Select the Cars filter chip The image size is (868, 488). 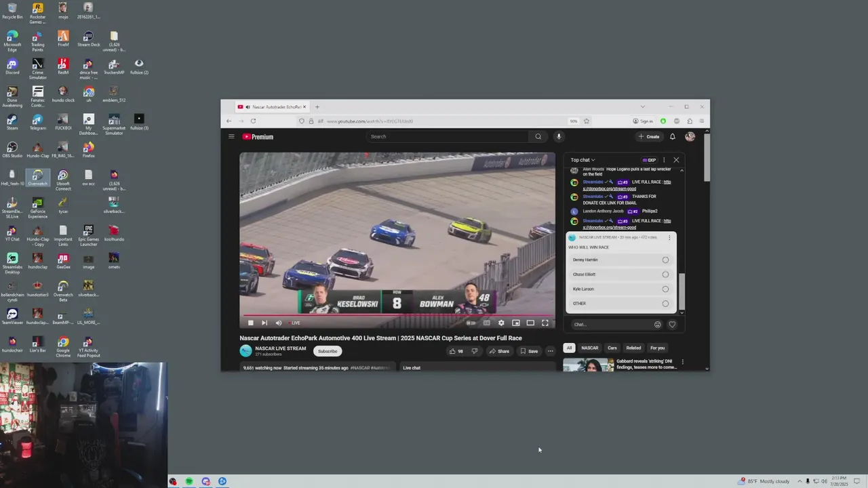(x=612, y=348)
